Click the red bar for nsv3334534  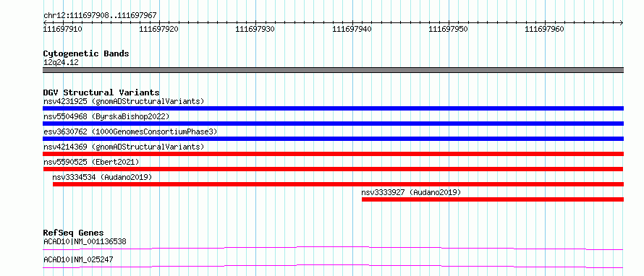338,184
